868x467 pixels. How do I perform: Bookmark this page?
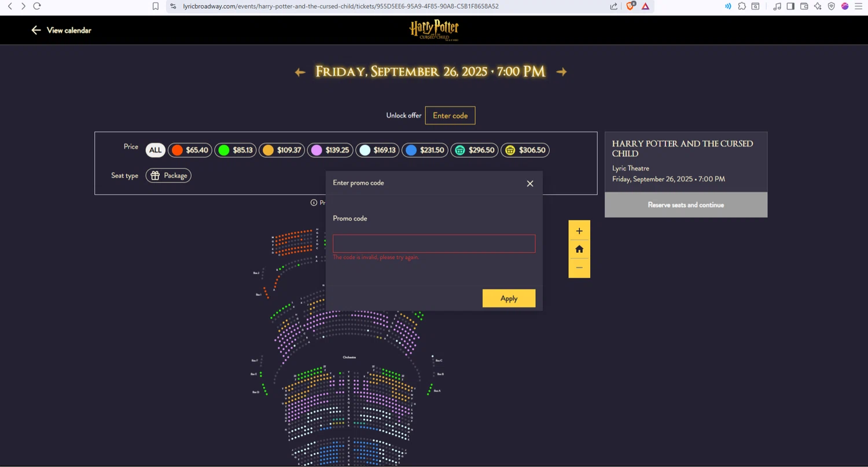tap(155, 6)
